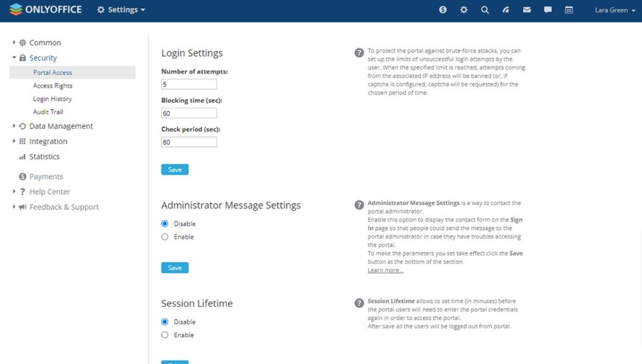Open the calendar icon in header
Image resolution: width=642 pixels, height=364 pixels.
(569, 10)
